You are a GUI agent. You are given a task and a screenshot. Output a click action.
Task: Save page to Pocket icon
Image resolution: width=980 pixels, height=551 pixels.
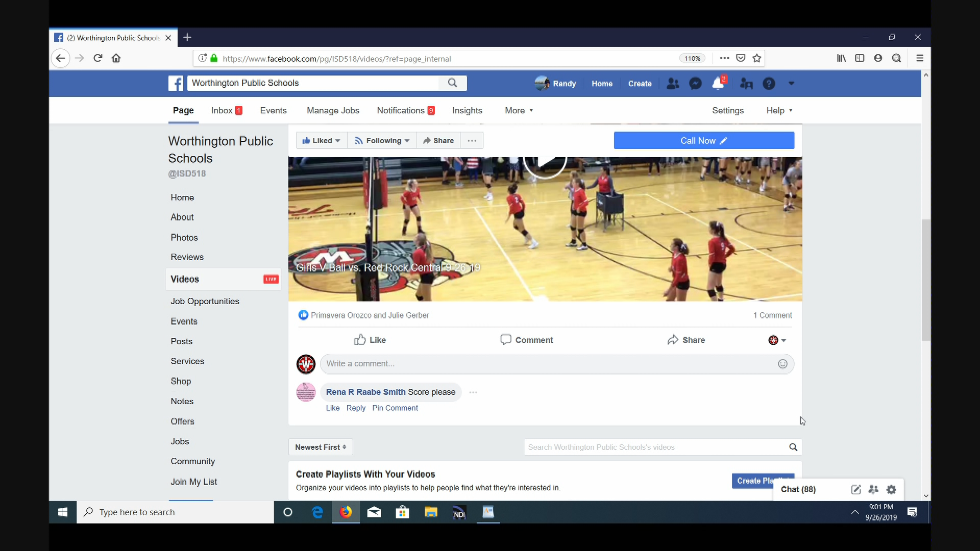point(741,58)
